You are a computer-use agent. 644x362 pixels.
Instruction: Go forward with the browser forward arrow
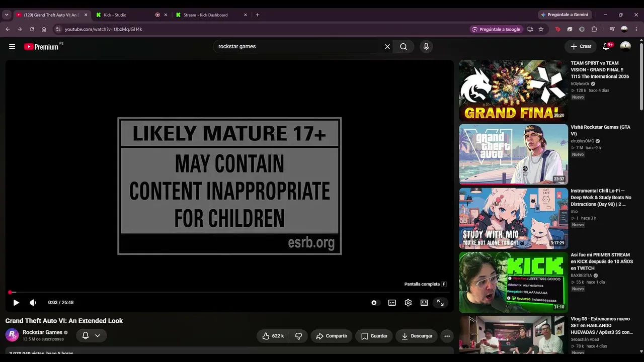[x=20, y=29]
